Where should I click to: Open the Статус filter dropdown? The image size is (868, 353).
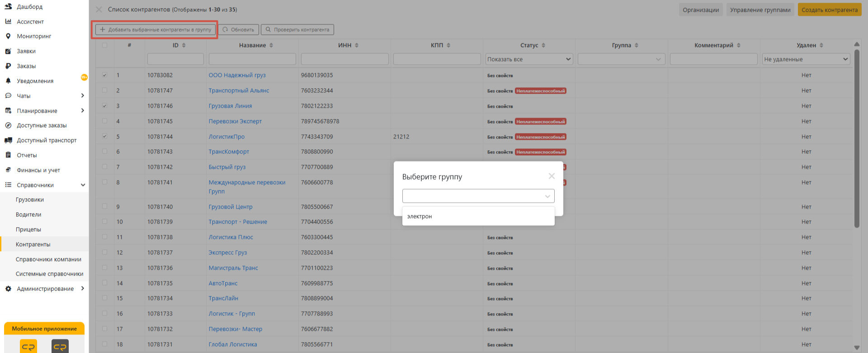tap(529, 59)
